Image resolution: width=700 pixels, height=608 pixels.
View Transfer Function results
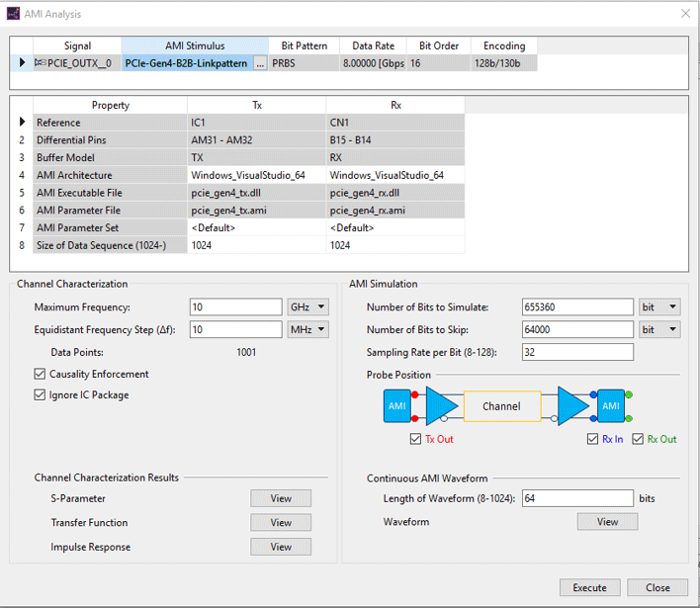(x=281, y=522)
